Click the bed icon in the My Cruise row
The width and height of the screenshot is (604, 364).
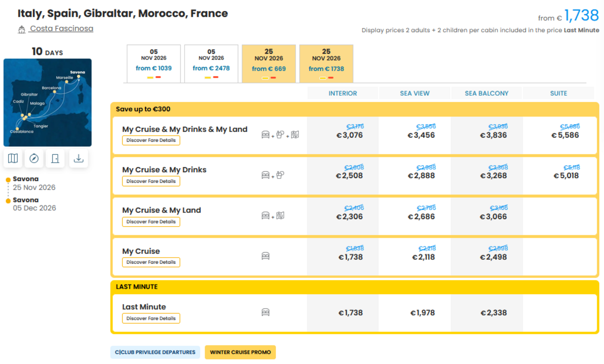266,256
